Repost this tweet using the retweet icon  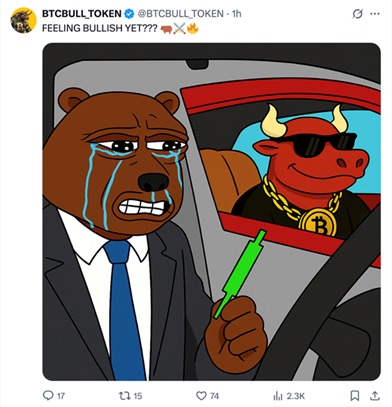[x=124, y=396]
